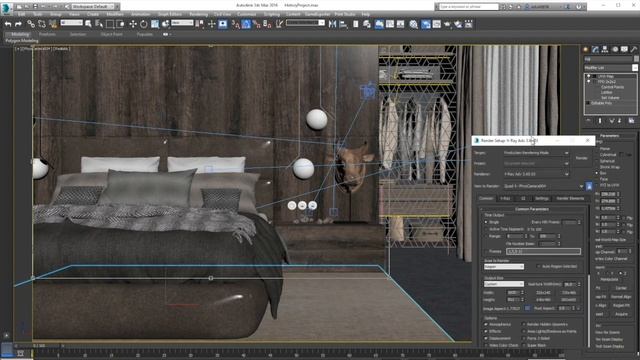Open the Renderer dropdown in Render Setup
This screenshot has height=360, width=640.
pyautogui.click(x=536, y=174)
